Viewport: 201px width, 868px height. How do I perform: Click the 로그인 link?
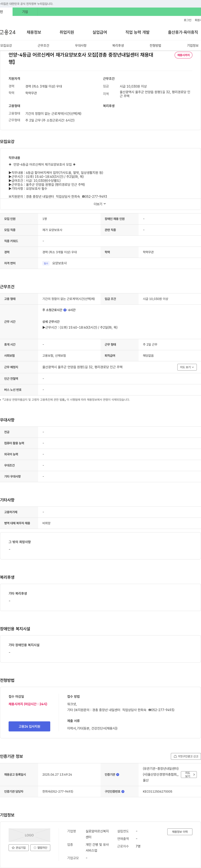point(188,20)
